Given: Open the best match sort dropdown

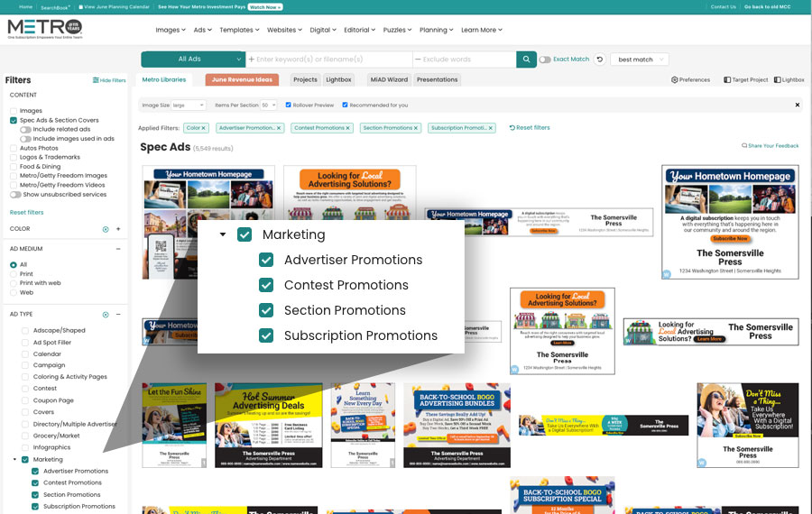Looking at the screenshot, I should (x=640, y=60).
